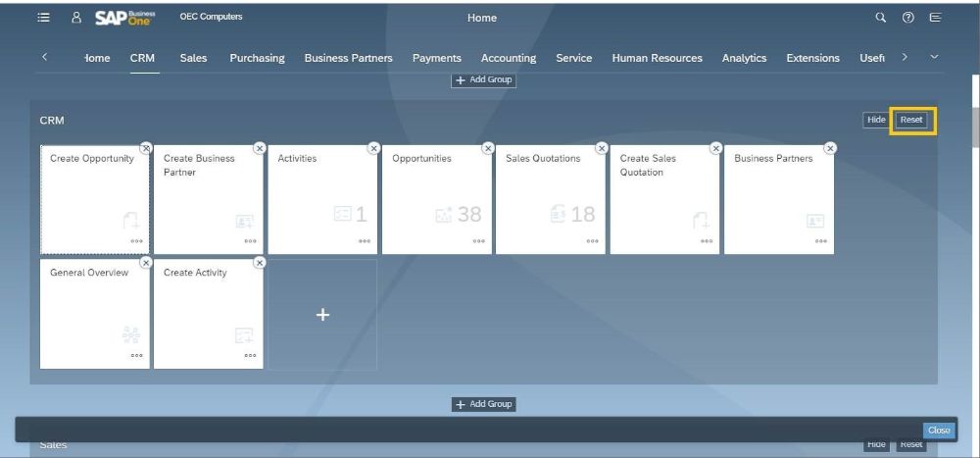
Task: Hide the CRM group
Action: click(876, 120)
